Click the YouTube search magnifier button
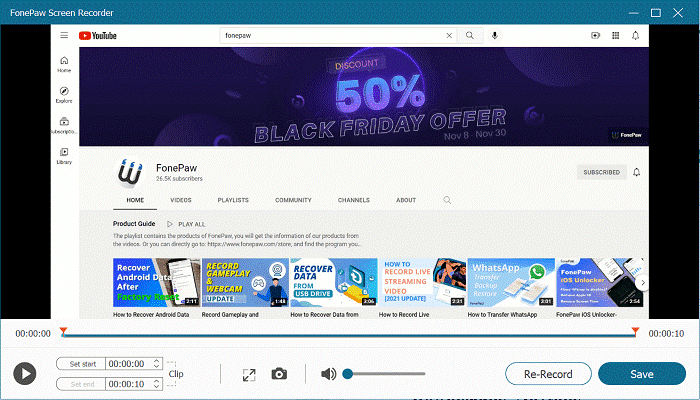This screenshot has height=400, width=700. (x=470, y=35)
